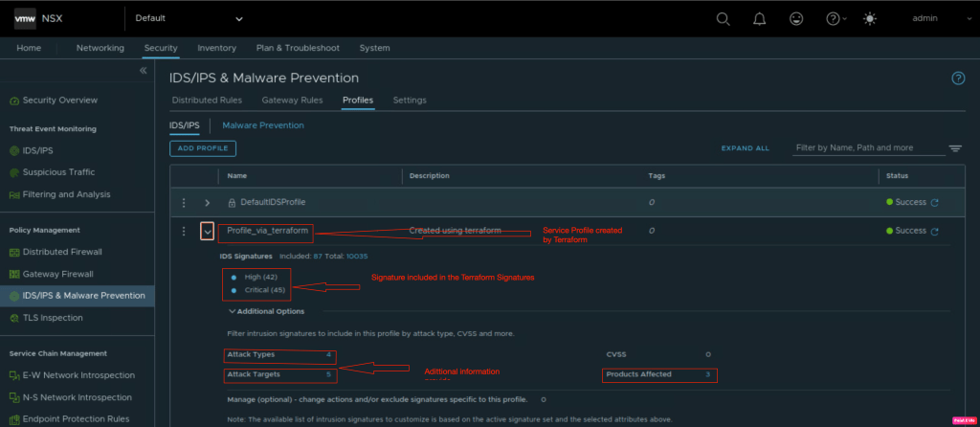Refresh Profile_via_terraform status
This screenshot has height=427, width=980.
click(x=935, y=232)
